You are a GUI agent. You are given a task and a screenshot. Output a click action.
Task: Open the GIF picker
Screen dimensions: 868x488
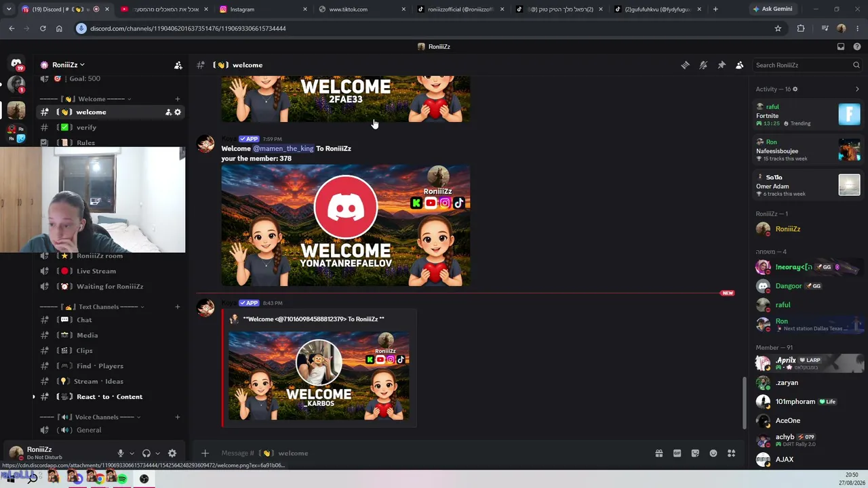[x=677, y=453]
